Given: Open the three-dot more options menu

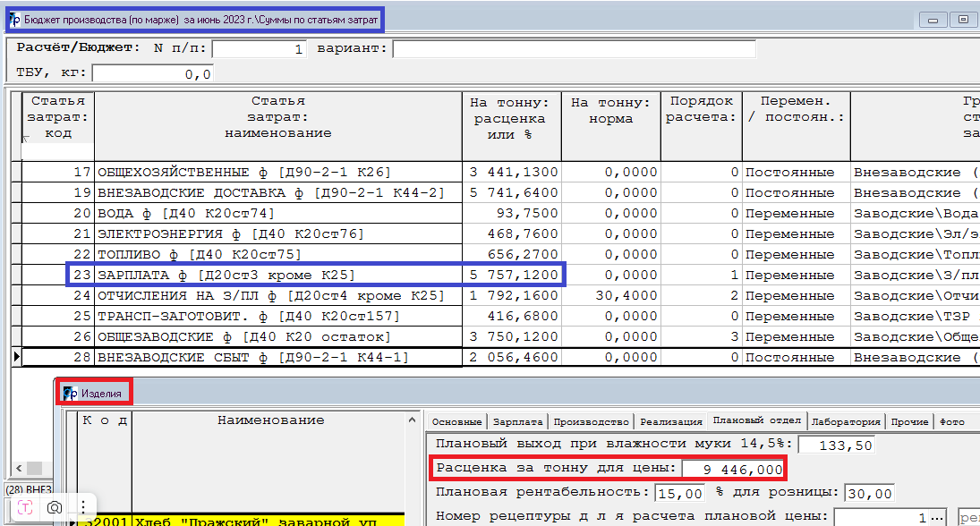Looking at the screenshot, I should point(82,506).
